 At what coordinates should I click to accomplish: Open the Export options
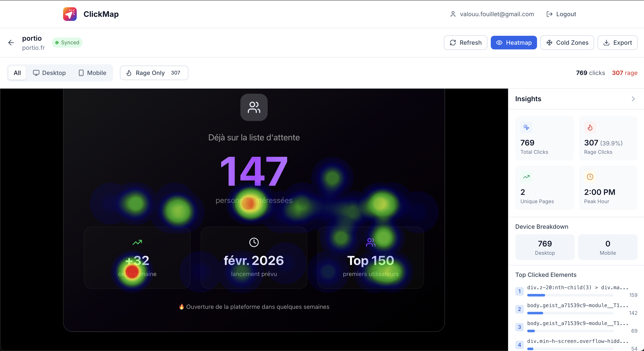pyautogui.click(x=617, y=43)
